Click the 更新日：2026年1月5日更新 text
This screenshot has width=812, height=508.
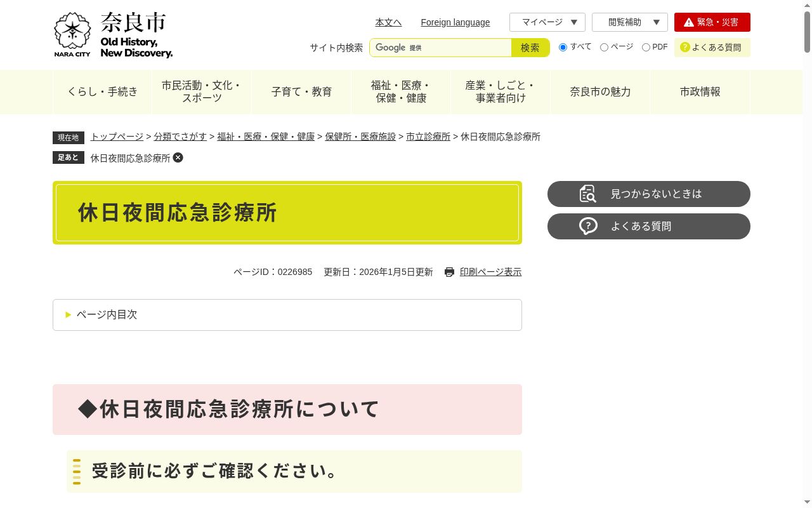(x=378, y=272)
